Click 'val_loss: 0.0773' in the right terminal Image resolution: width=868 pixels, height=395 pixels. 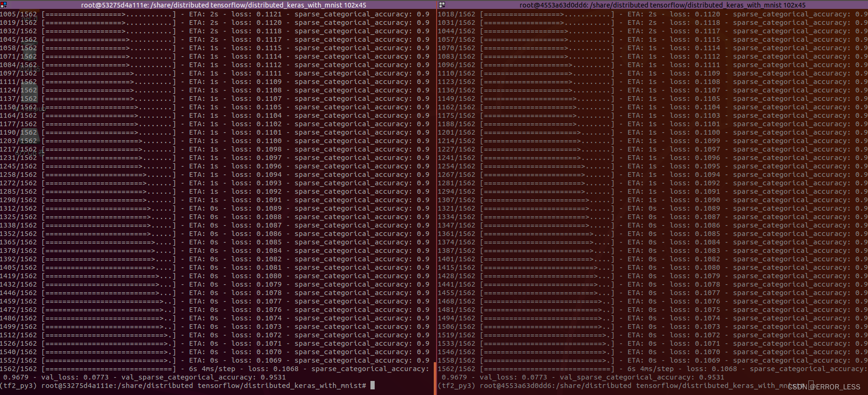tap(513, 377)
